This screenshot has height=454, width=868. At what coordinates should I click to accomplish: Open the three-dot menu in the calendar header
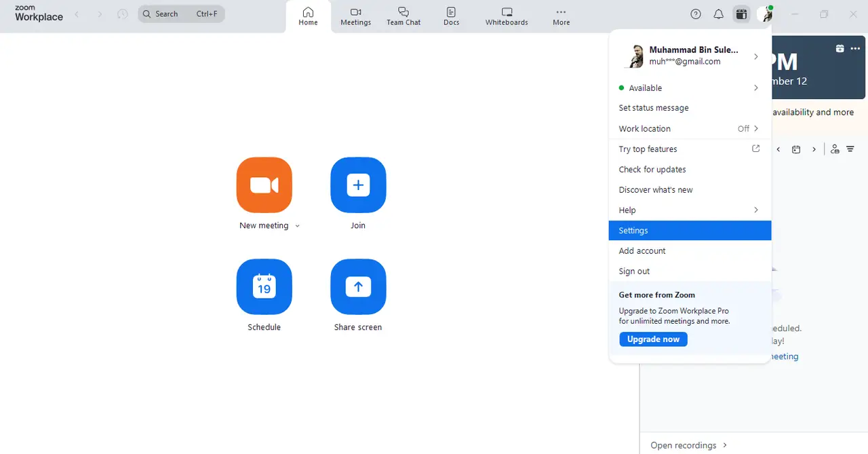(x=855, y=48)
